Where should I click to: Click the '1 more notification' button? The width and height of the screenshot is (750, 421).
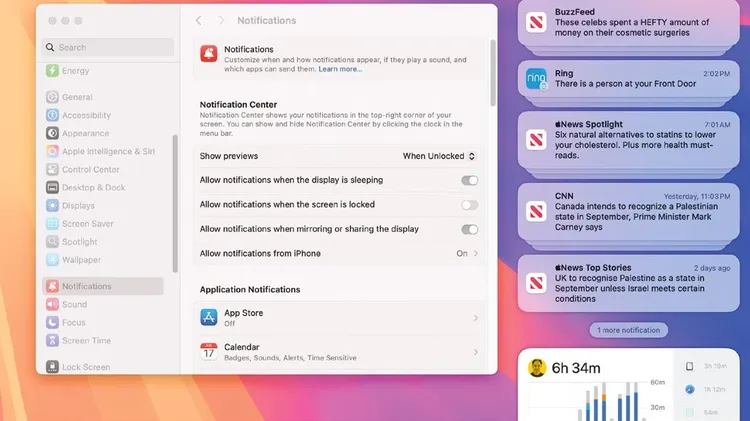[628, 330]
